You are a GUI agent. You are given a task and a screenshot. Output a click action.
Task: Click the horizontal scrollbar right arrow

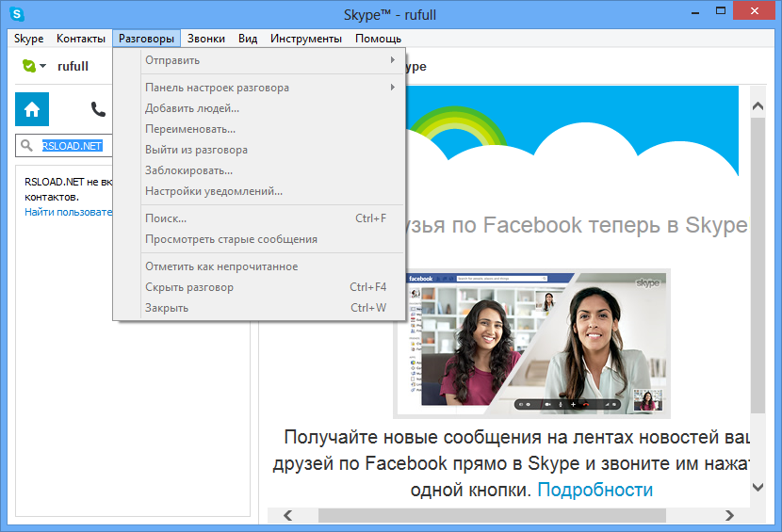click(729, 515)
